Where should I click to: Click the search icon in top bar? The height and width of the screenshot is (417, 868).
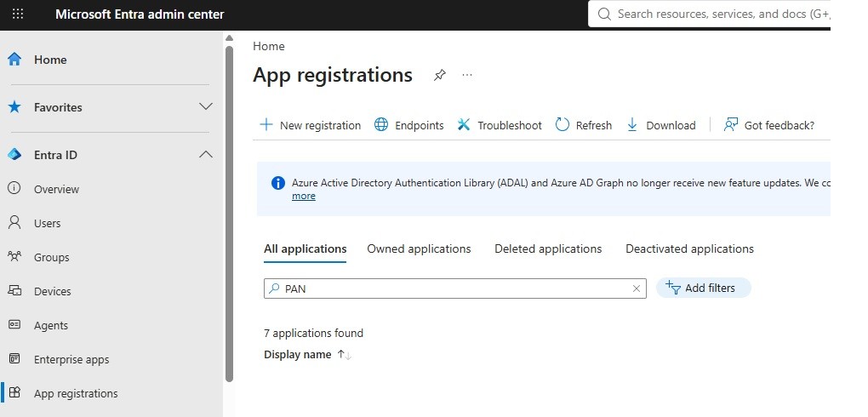tap(604, 14)
